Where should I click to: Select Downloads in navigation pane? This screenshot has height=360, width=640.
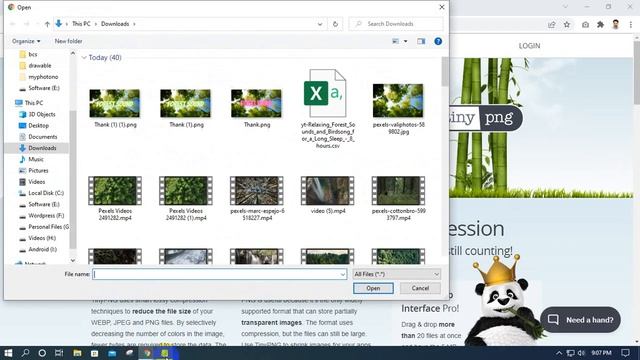(42, 148)
